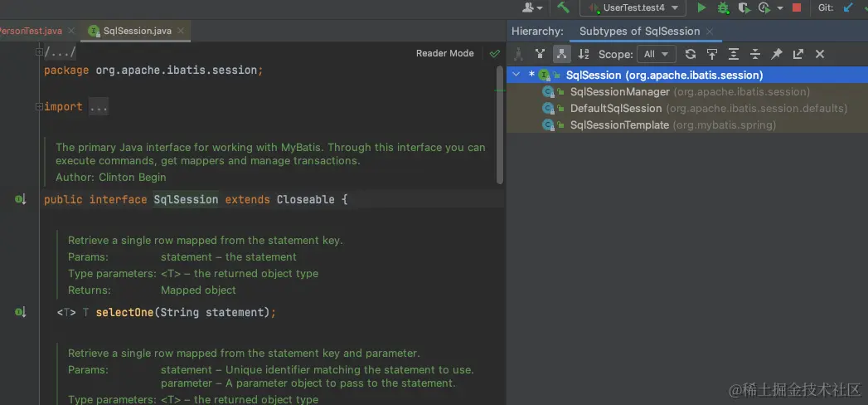Click the SqlSession file icon on its tab

pyautogui.click(x=95, y=31)
